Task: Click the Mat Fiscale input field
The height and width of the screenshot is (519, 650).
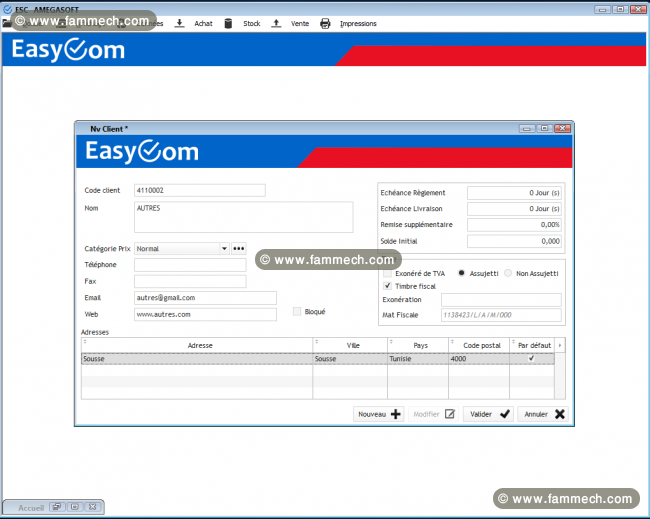Action: point(502,315)
